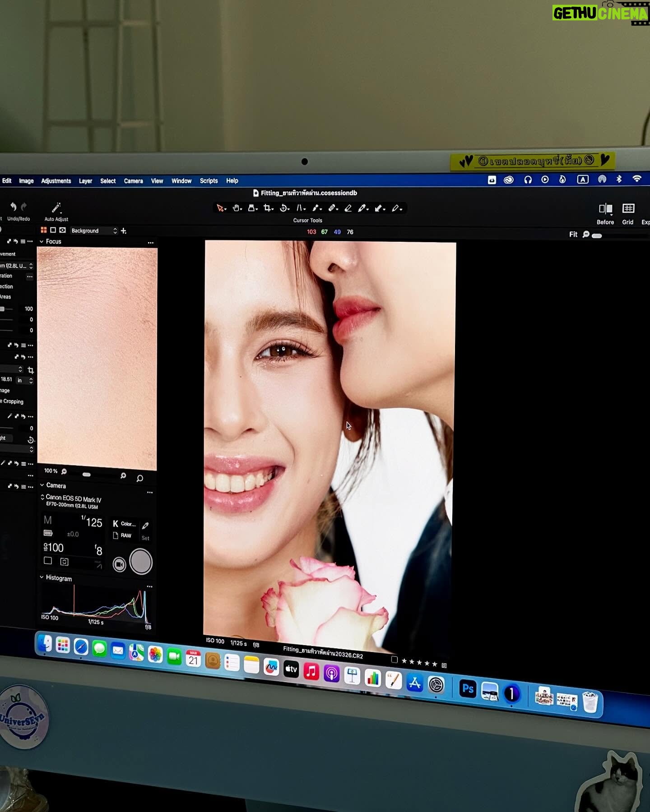Open Camera panel options menu
Screen dimensions: 650x812
[150, 493]
